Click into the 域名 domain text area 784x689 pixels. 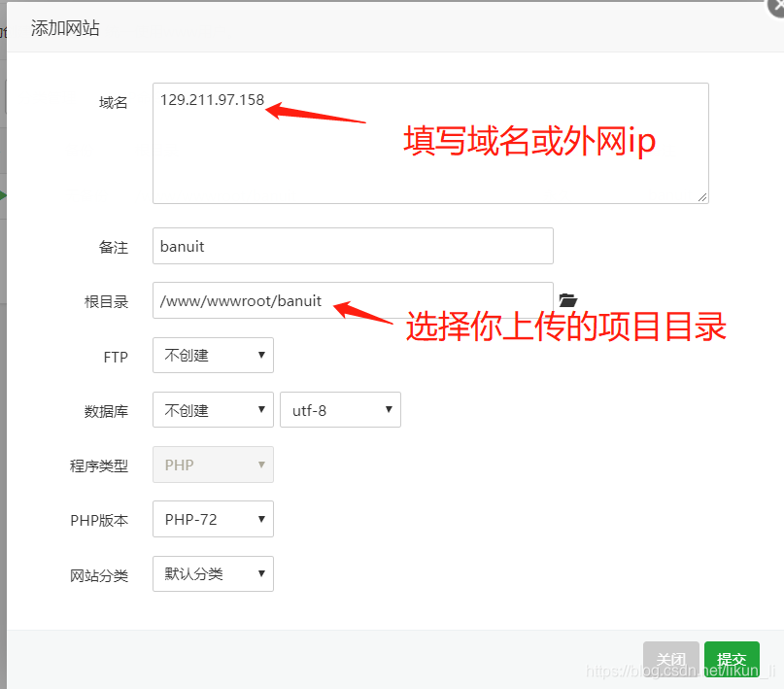pyautogui.click(x=430, y=144)
